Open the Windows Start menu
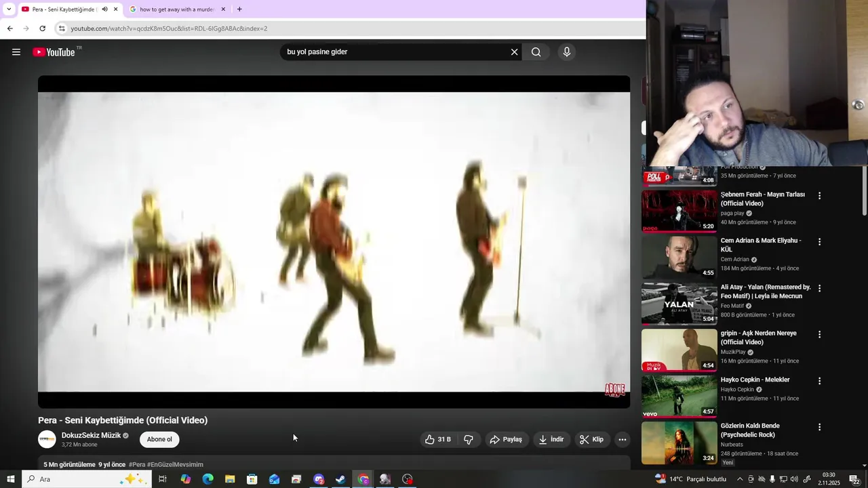The height and width of the screenshot is (488, 868). (11, 479)
